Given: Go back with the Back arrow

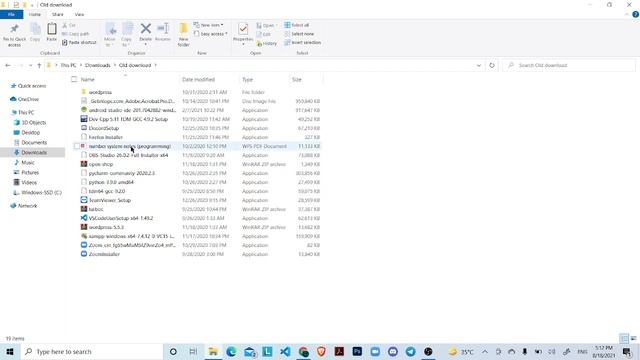Looking at the screenshot, I should [8, 65].
